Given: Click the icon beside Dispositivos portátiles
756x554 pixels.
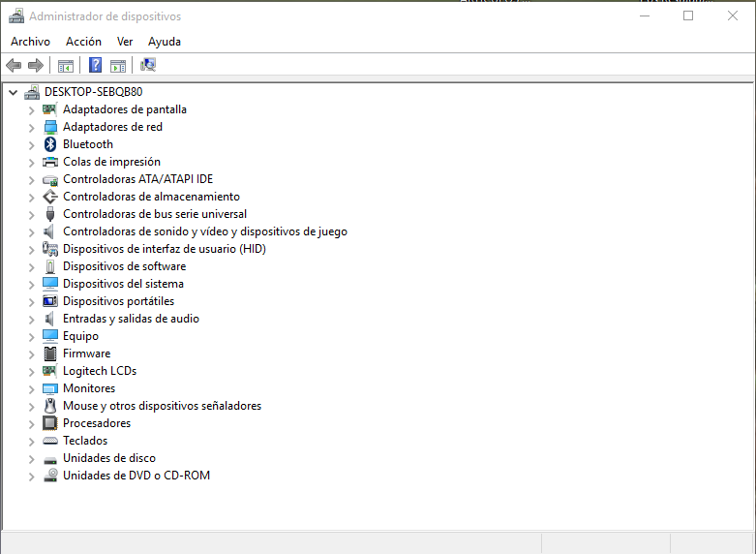Looking at the screenshot, I should pos(50,301).
